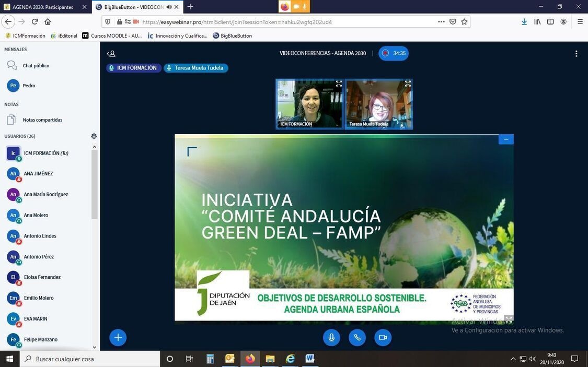Click the user list scrollbar down arrow
This screenshot has width=588, height=367.
pyautogui.click(x=95, y=347)
